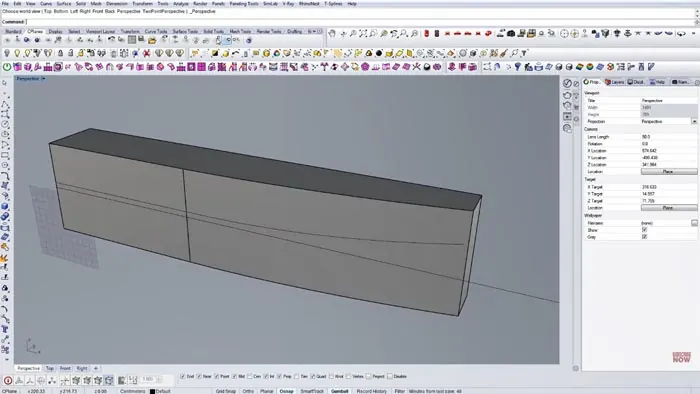This screenshot has height=394, width=700.
Task: Toggle Ortho in status bar
Action: [x=248, y=391]
